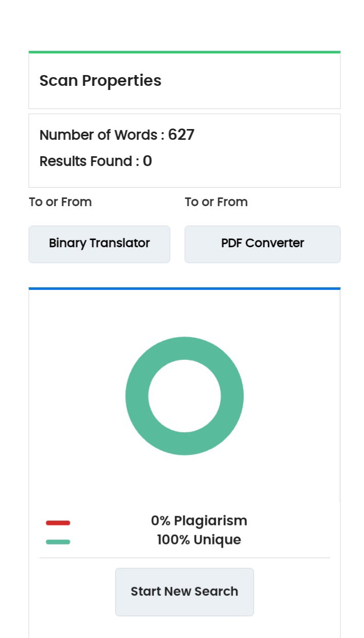Click the 'Results Found' label text
364x638 pixels.
coord(86,161)
